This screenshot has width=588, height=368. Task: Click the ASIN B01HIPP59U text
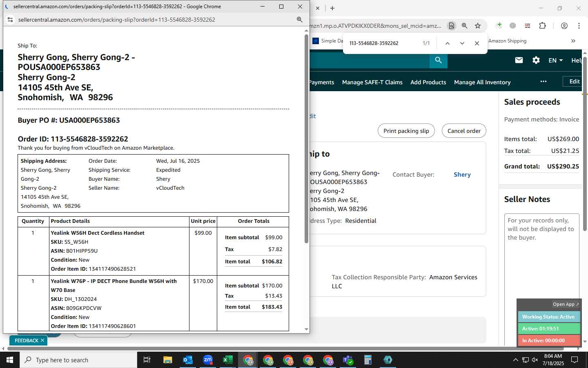click(x=74, y=251)
